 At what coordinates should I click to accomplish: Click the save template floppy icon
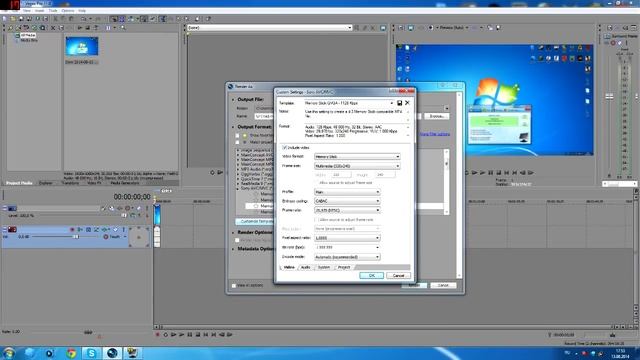(400, 103)
